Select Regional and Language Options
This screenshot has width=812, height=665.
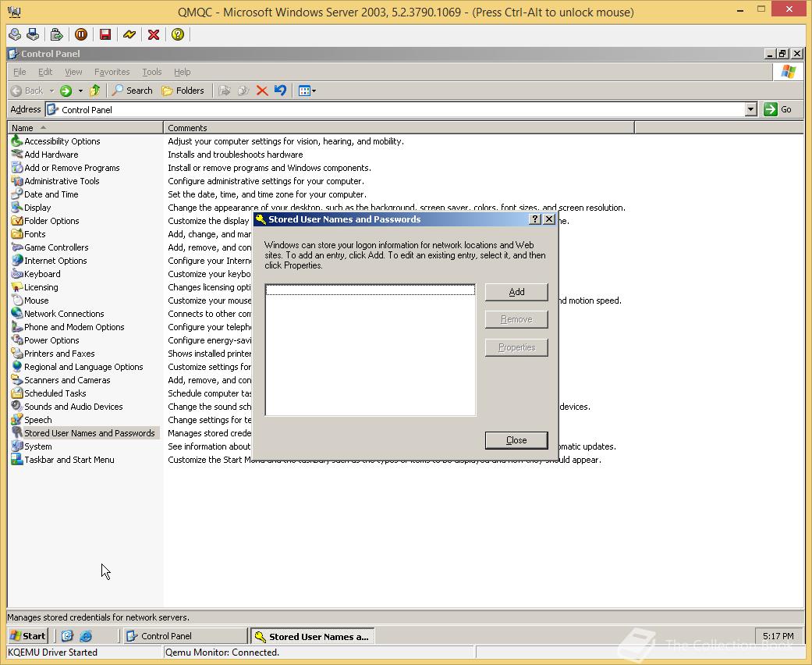pos(77,367)
